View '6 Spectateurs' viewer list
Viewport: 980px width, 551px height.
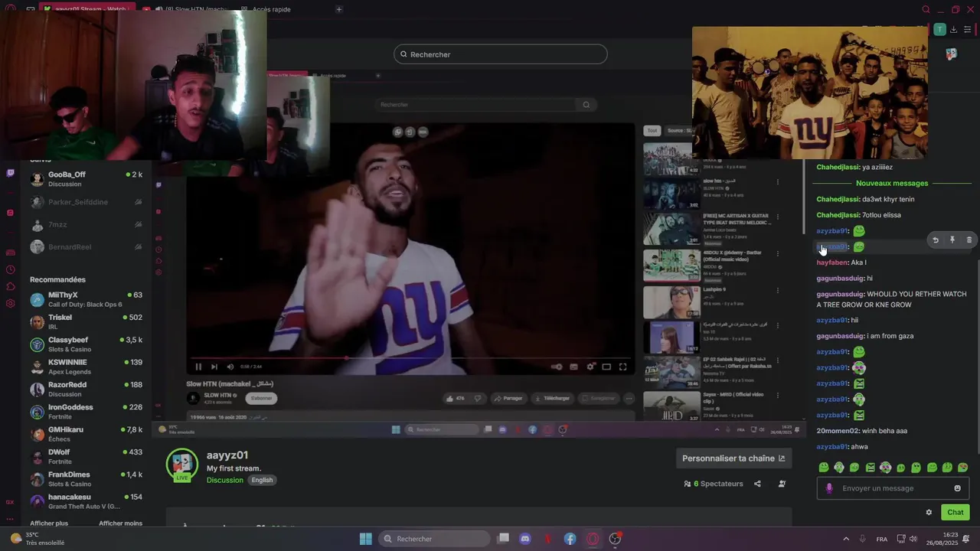click(x=714, y=484)
